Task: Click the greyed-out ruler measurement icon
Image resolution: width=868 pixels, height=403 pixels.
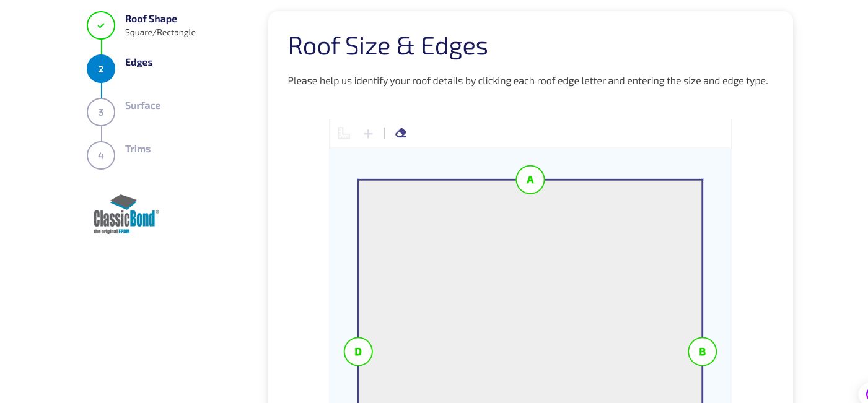Action: tap(344, 133)
